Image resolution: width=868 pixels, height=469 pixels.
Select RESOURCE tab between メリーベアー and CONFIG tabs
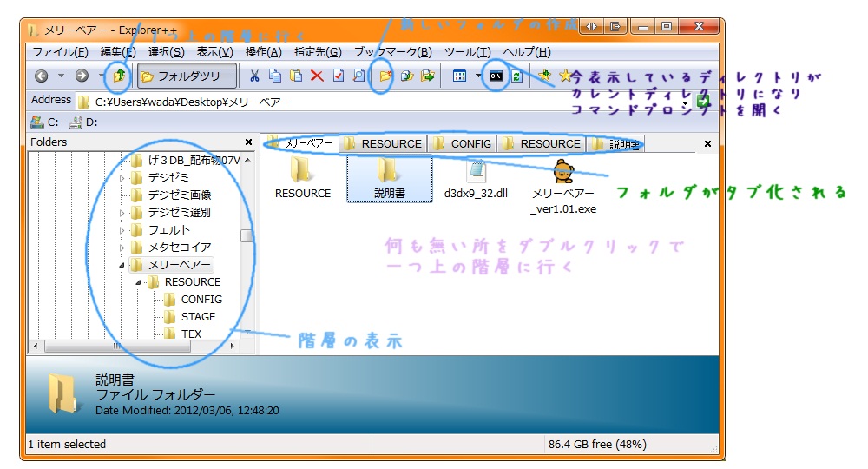click(x=383, y=144)
